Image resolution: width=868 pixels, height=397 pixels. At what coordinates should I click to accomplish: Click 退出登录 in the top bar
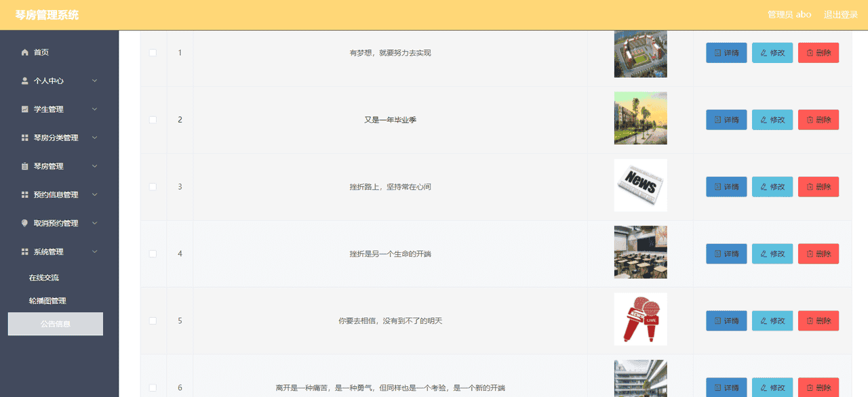click(x=841, y=13)
